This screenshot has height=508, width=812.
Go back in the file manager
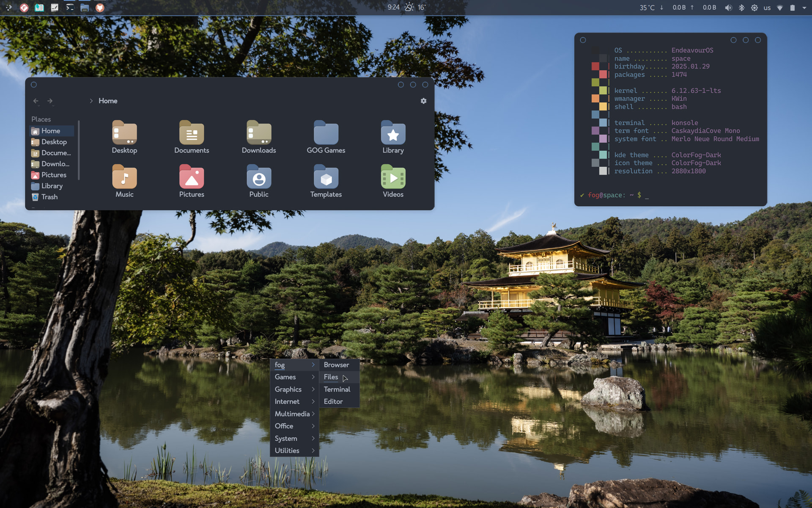coord(36,101)
